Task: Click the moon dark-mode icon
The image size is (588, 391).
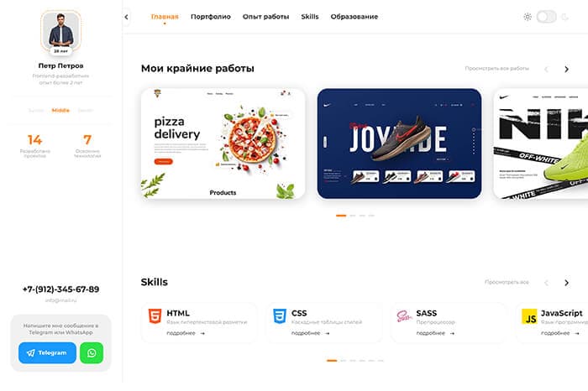Action: (x=564, y=17)
